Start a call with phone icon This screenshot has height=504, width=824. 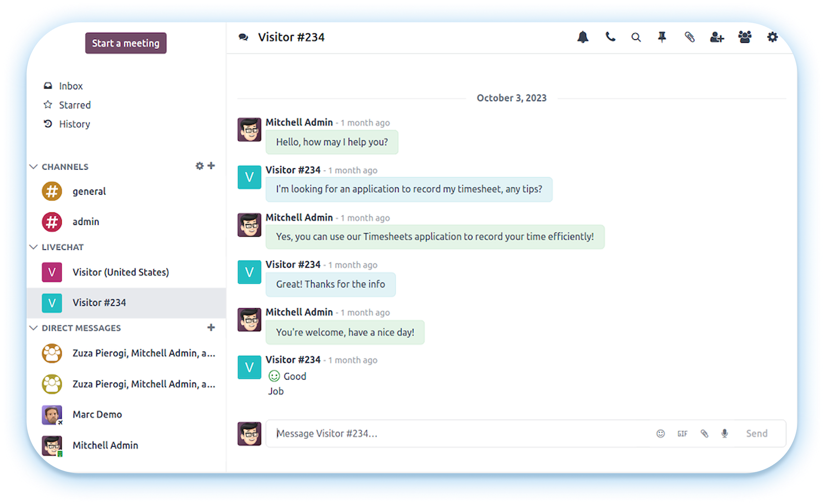coord(610,37)
